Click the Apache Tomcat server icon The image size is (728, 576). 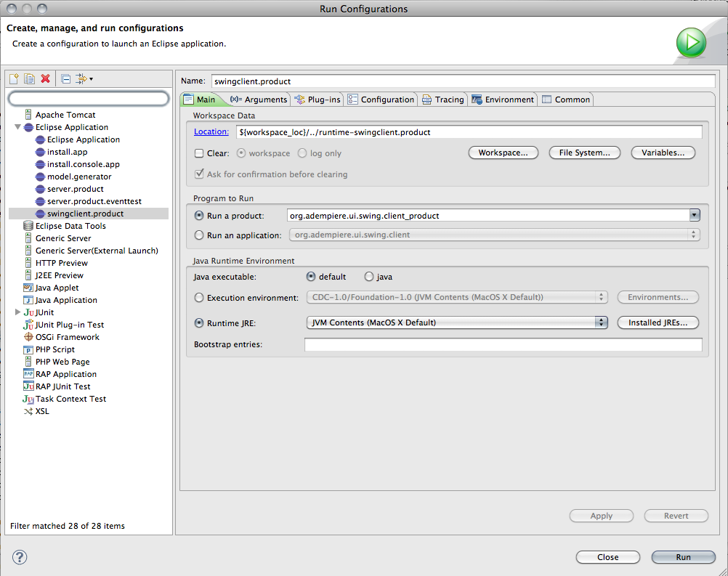click(28, 115)
